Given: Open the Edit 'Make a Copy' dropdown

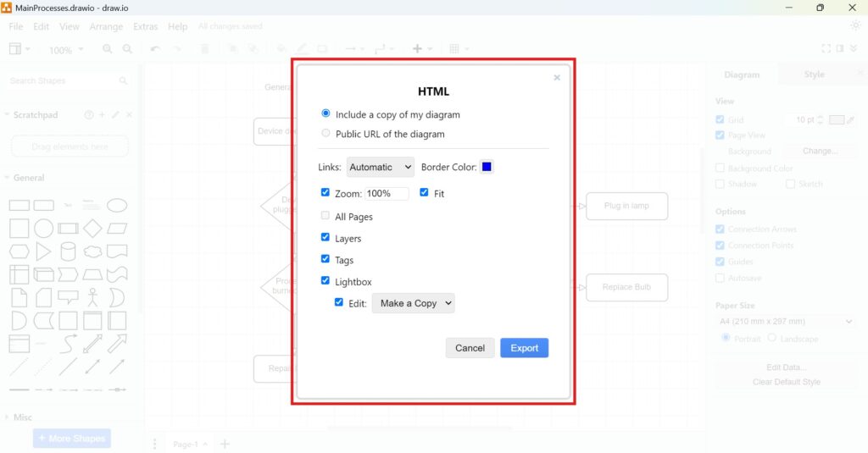Looking at the screenshot, I should pos(413,303).
